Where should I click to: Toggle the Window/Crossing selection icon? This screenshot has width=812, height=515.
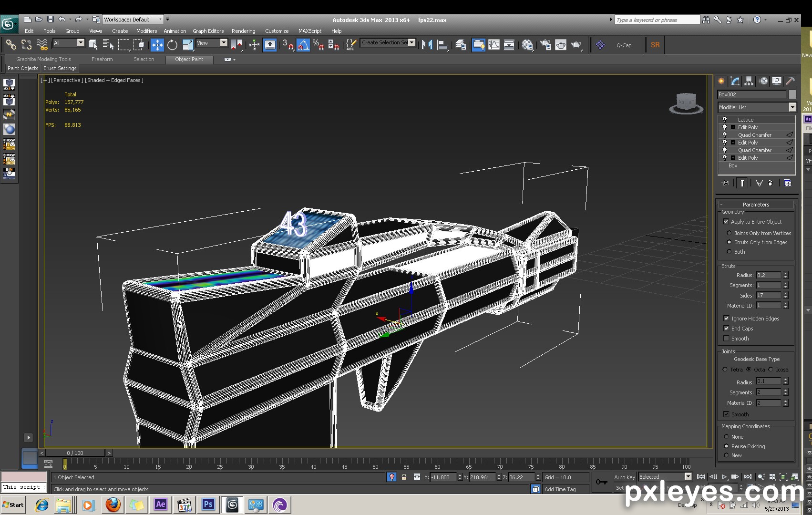tap(139, 45)
